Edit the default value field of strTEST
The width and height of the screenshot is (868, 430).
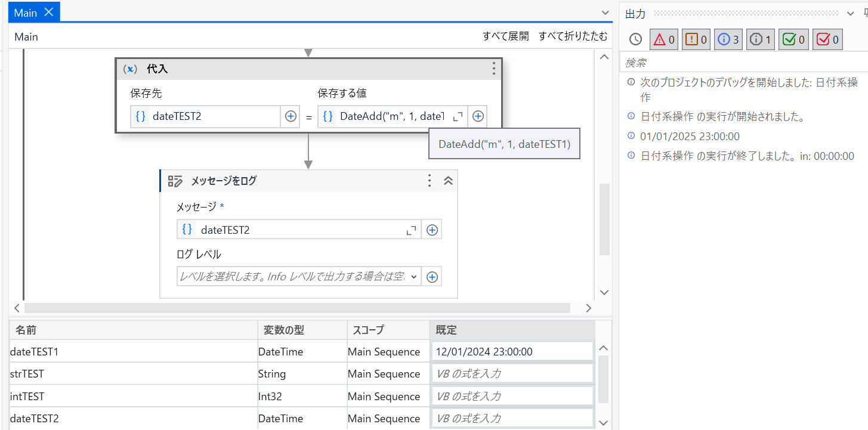click(512, 374)
